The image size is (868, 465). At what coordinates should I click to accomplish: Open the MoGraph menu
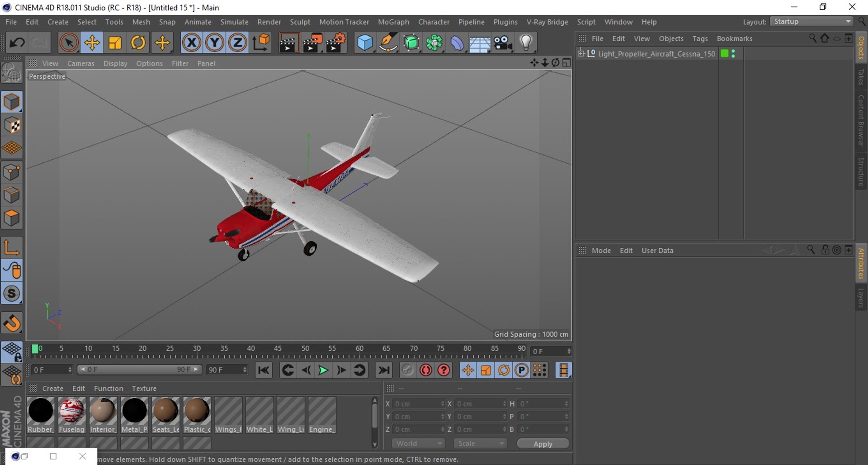(393, 22)
